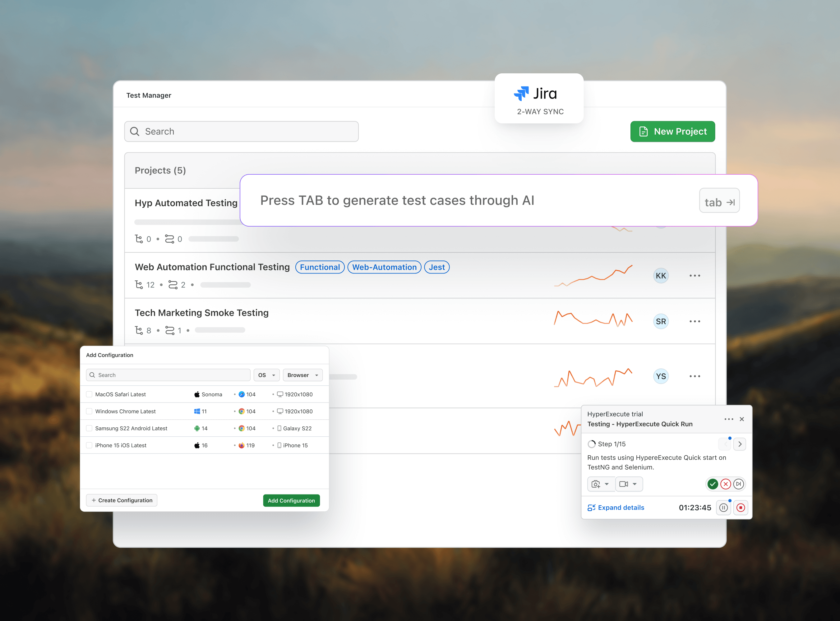840x621 pixels.
Task: Open more options for the YS project row
Action: pyautogui.click(x=695, y=376)
